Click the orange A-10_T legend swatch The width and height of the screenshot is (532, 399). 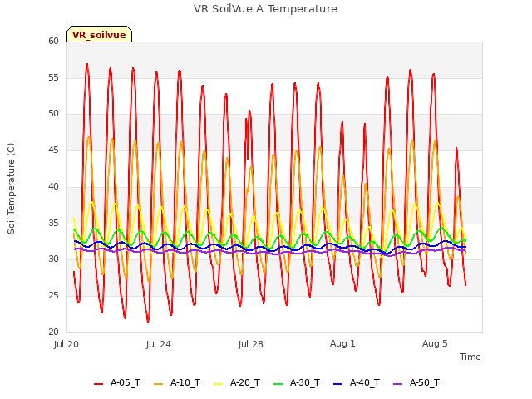click(159, 384)
